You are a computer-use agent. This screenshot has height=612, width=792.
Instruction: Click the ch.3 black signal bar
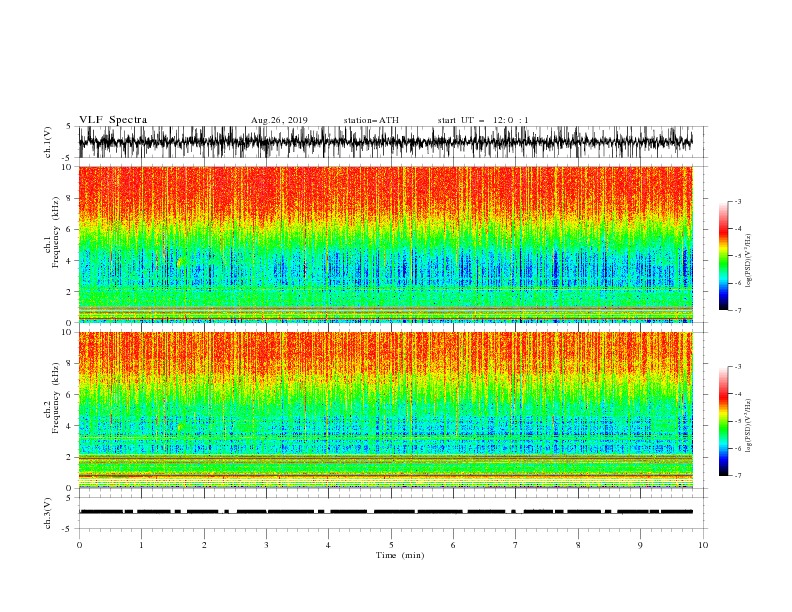pos(385,512)
